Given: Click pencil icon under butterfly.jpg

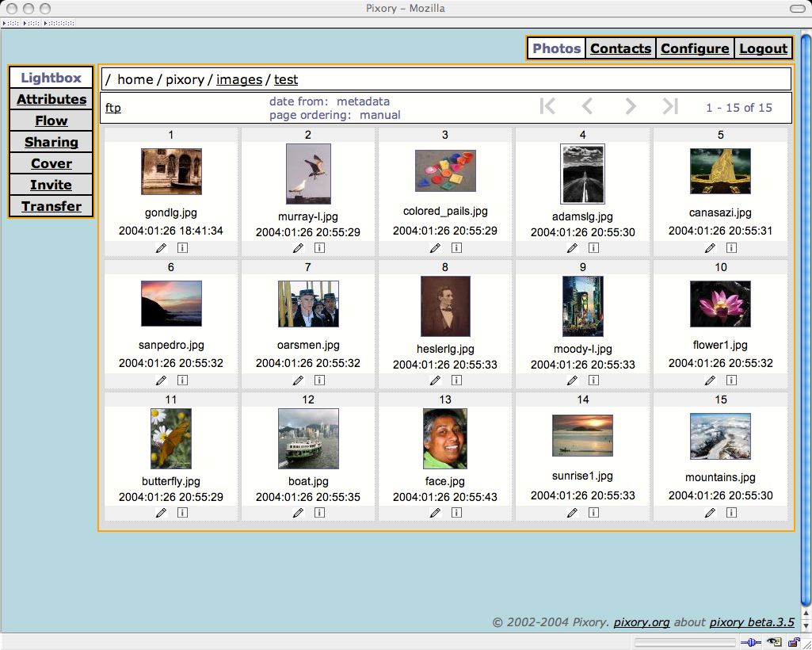Looking at the screenshot, I should coord(161,513).
